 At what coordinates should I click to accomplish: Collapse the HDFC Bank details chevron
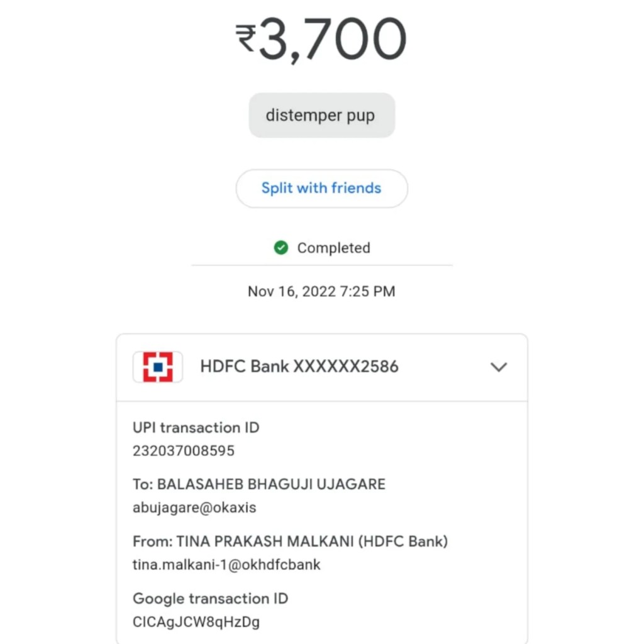pyautogui.click(x=498, y=367)
